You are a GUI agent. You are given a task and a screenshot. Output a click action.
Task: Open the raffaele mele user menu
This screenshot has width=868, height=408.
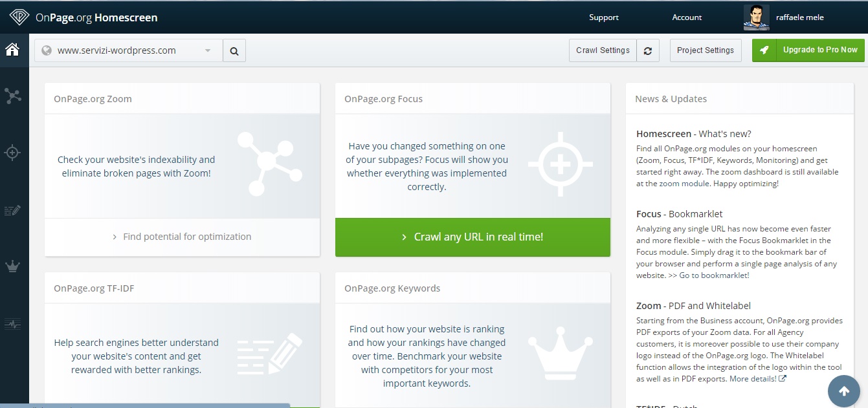[800, 17]
